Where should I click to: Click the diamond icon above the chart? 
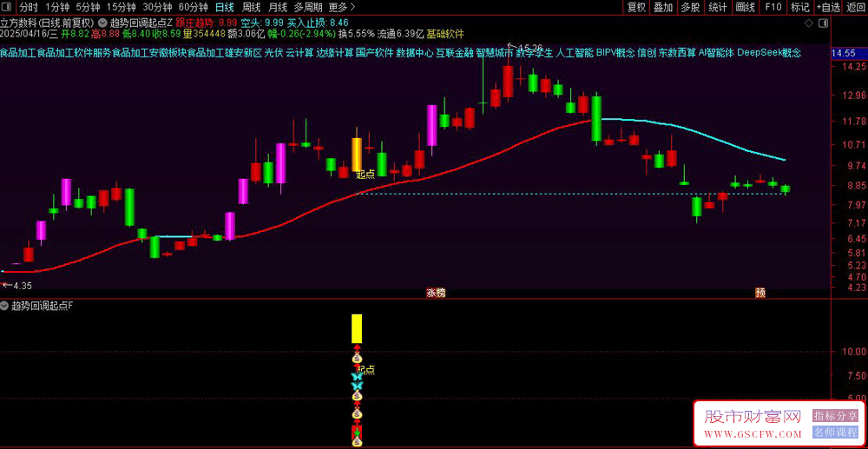pyautogui.click(x=809, y=23)
